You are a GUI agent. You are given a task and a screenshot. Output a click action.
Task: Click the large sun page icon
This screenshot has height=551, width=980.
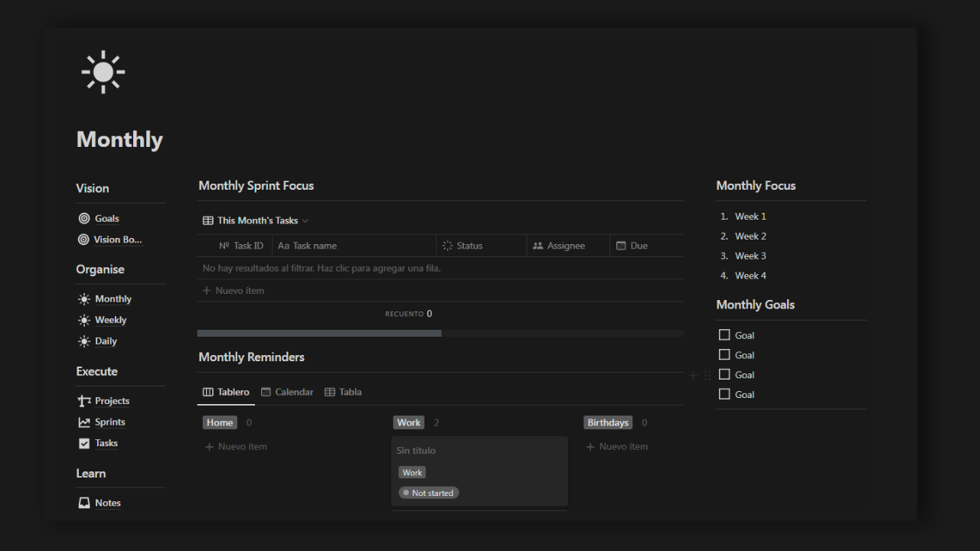pos(103,73)
